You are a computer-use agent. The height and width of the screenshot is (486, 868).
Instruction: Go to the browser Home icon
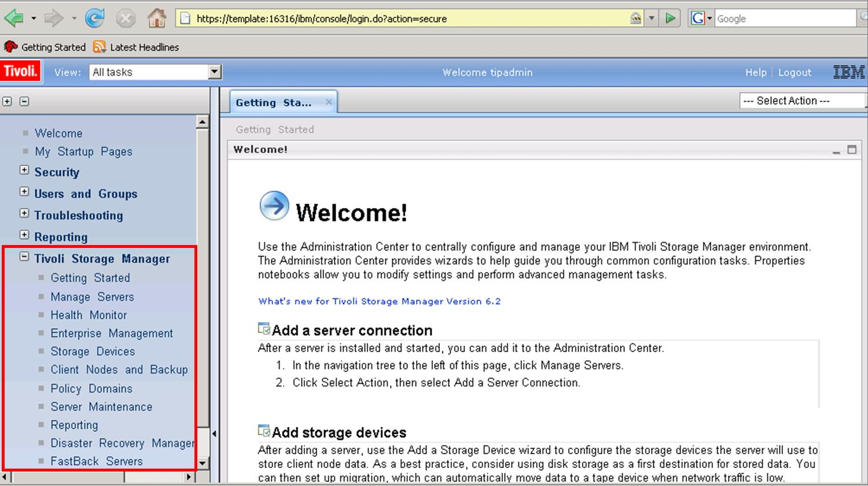pos(157,18)
